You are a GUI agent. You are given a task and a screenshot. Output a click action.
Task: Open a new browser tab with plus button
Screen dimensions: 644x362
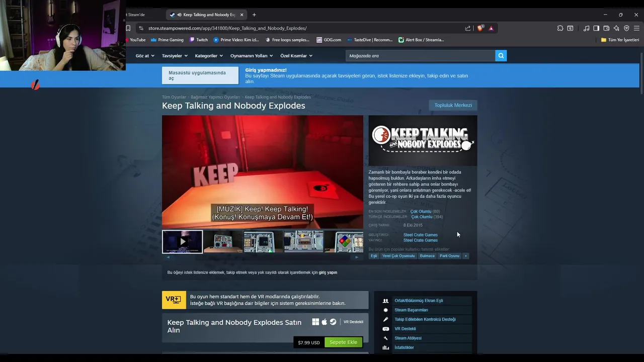[x=254, y=15]
